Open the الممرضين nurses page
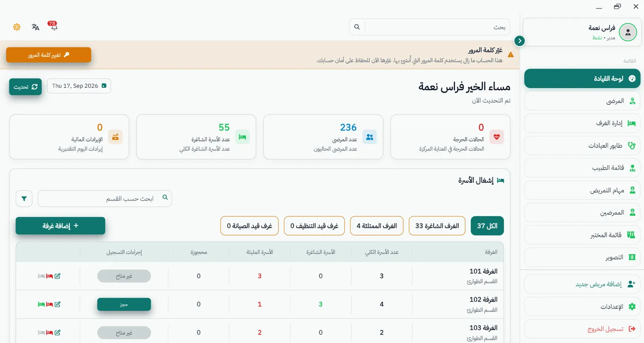The height and width of the screenshot is (343, 644). point(582,213)
